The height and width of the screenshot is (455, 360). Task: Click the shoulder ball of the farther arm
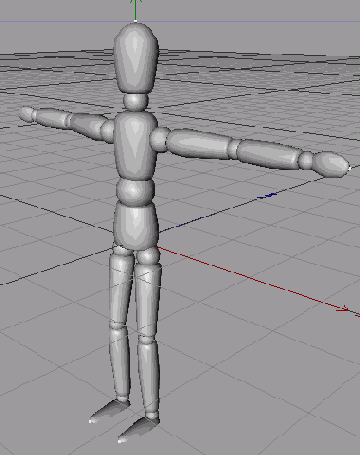(x=108, y=130)
